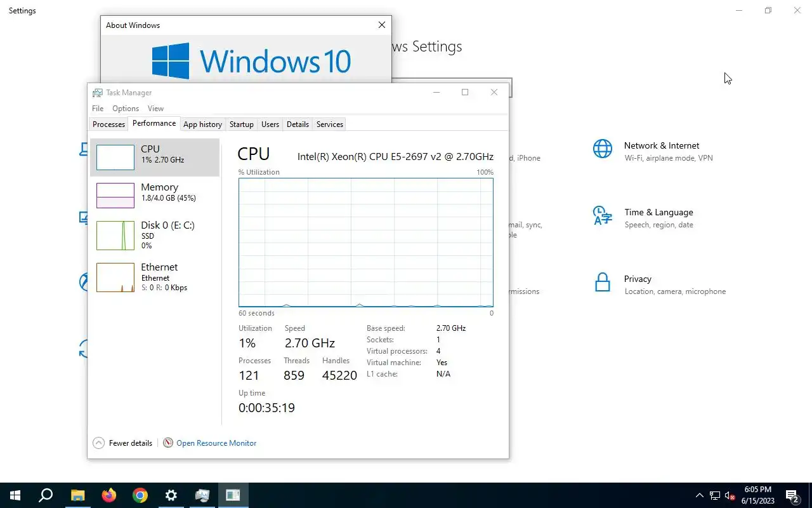Viewport: 812px width, 508px height.
Task: Go to the Services tab
Action: 330,124
